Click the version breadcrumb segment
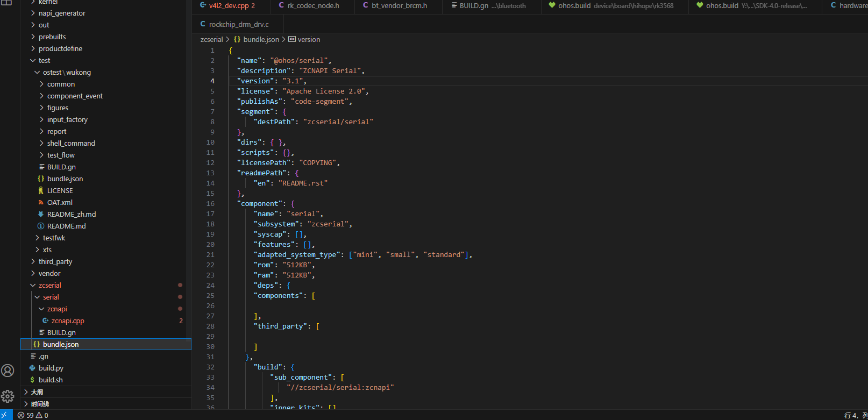The image size is (868, 420). coord(309,39)
